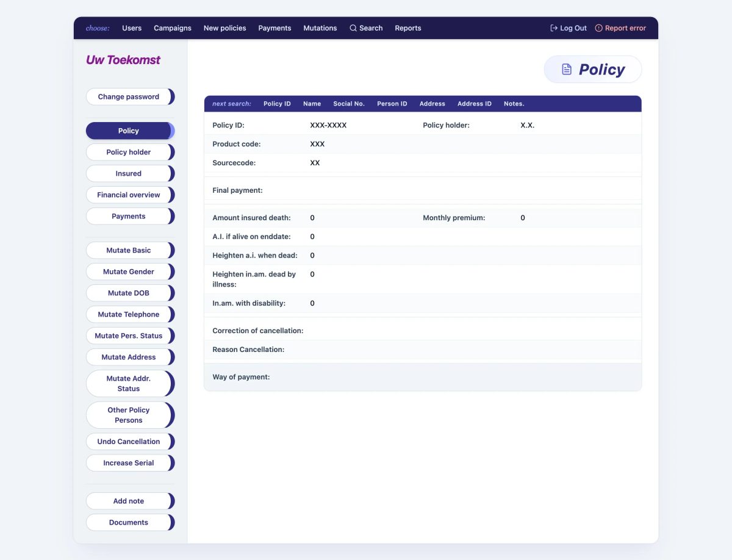Click the Other Policy Persons button

tap(130, 415)
